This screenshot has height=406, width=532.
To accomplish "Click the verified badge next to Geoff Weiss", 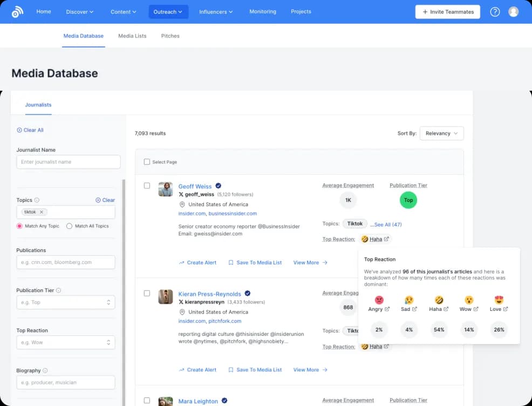I will pyautogui.click(x=217, y=186).
